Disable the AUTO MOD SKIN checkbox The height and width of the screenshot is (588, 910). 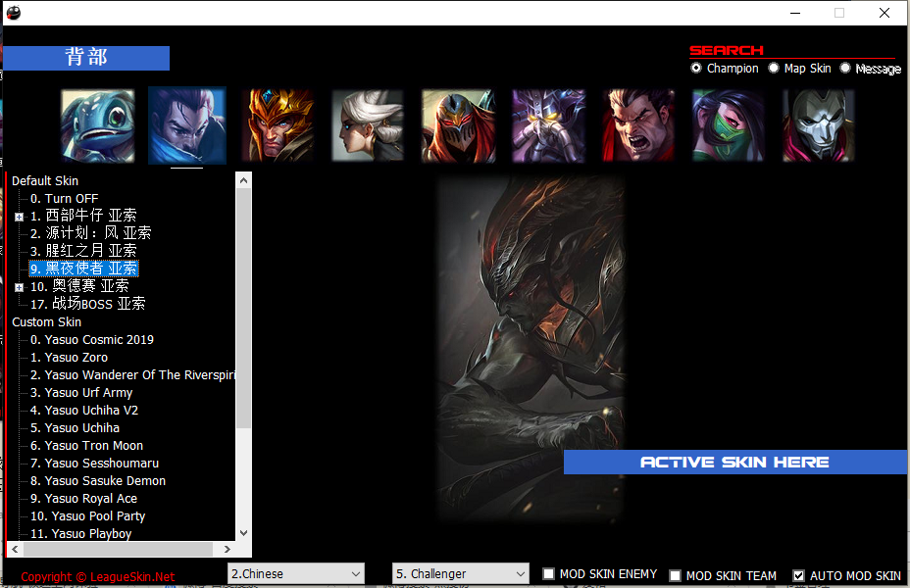click(798, 576)
